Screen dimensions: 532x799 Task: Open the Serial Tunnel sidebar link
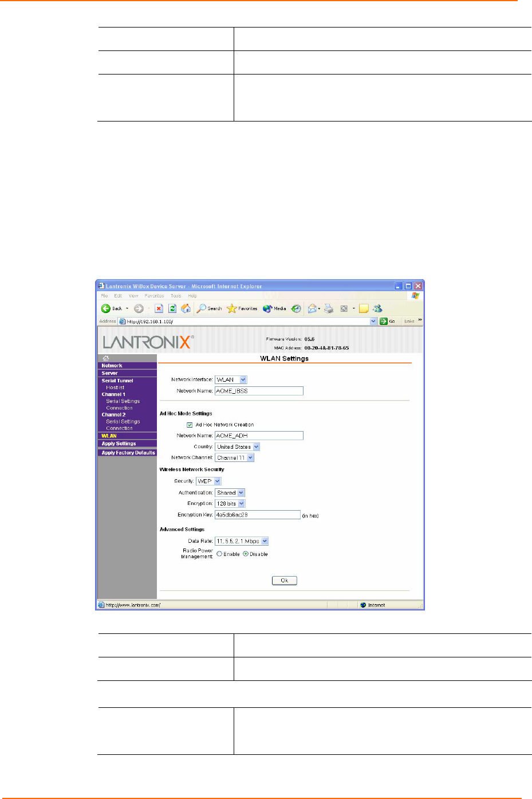coord(117,381)
